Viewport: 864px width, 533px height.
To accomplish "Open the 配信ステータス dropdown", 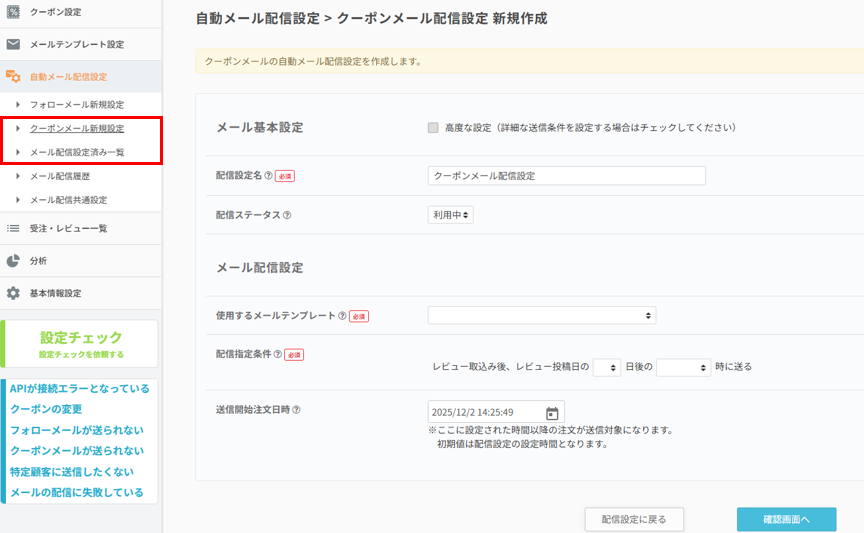I will 450,215.
